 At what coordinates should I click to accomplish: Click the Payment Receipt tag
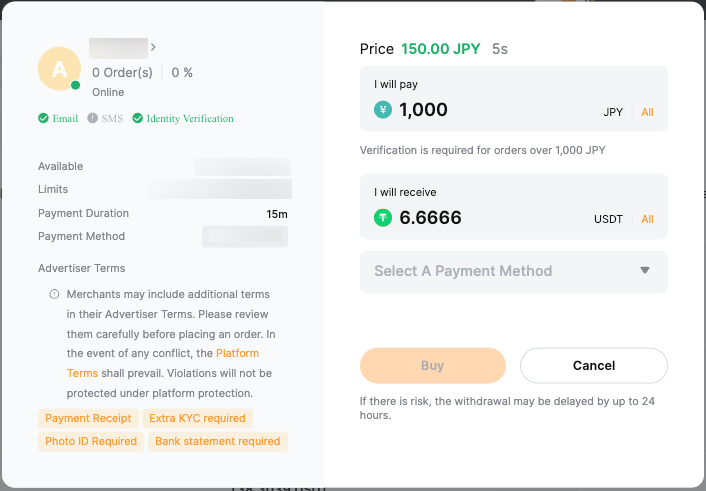click(88, 418)
